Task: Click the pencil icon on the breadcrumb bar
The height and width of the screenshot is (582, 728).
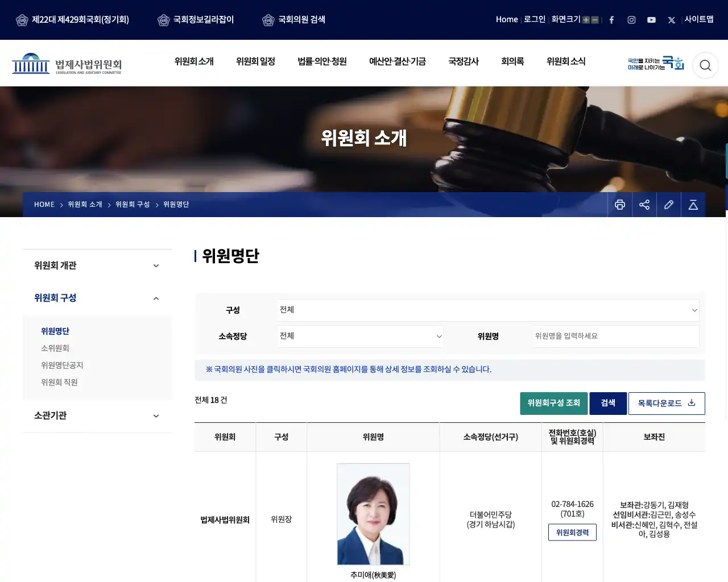Action: (x=669, y=205)
